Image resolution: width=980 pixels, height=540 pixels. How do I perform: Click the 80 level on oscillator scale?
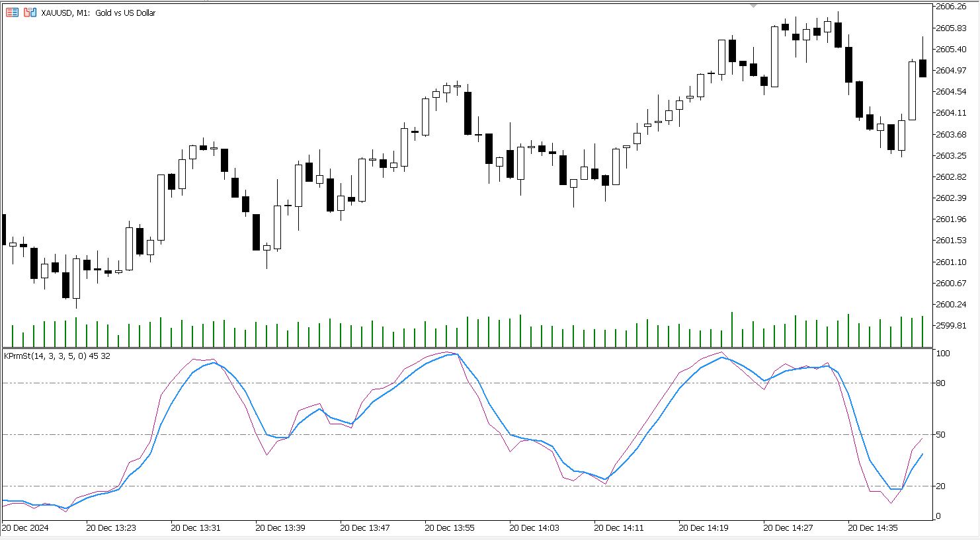941,383
